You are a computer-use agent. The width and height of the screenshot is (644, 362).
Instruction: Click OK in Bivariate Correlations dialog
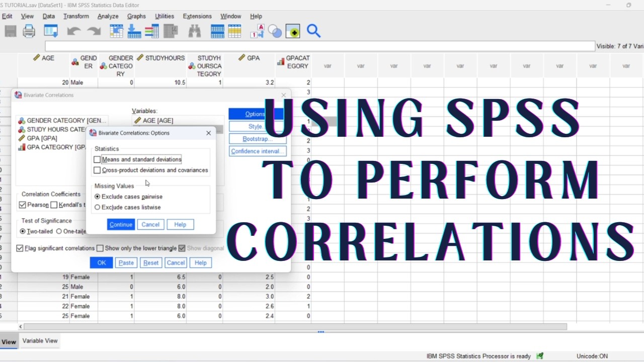102,263
